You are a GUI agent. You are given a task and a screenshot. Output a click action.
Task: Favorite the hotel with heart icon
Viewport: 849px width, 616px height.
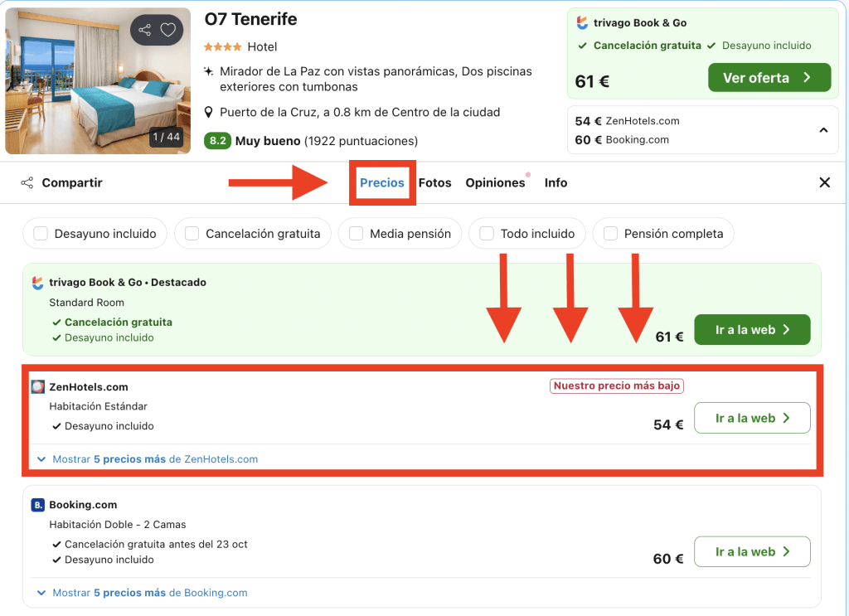click(168, 31)
